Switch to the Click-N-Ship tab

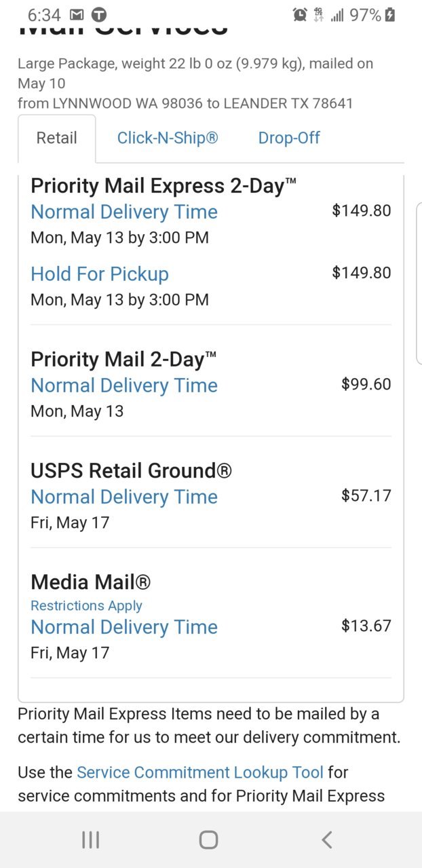pos(168,138)
